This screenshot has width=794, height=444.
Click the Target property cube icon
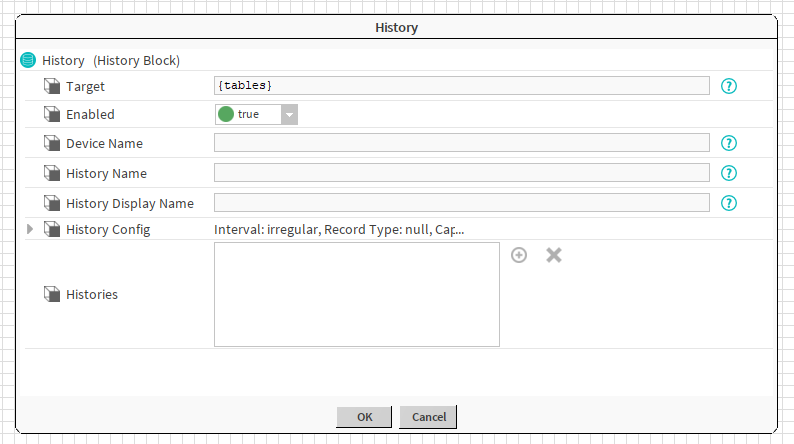[53, 86]
